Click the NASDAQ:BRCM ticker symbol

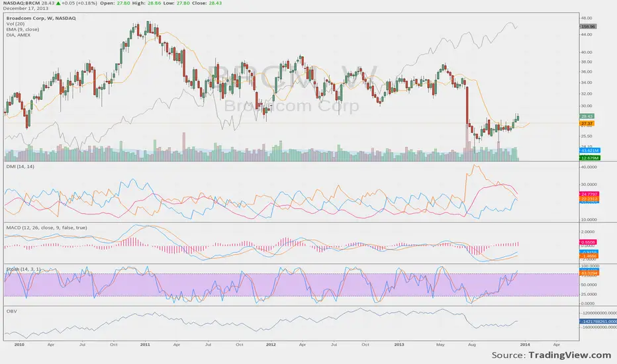click(x=21, y=3)
